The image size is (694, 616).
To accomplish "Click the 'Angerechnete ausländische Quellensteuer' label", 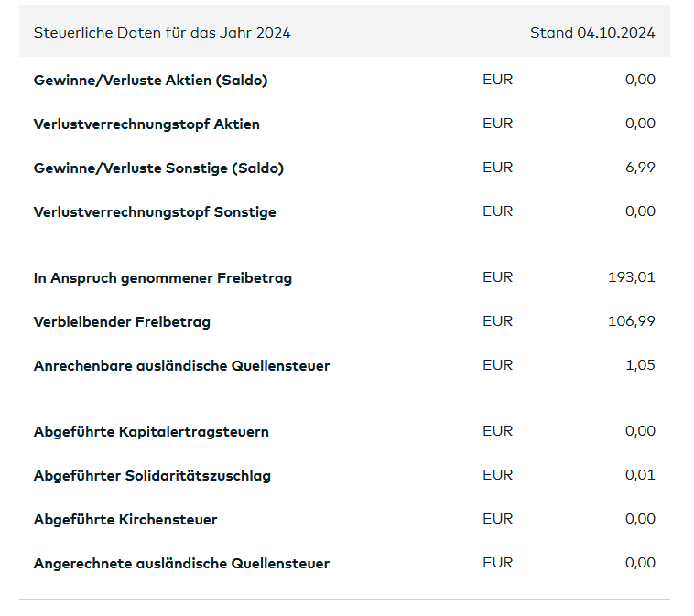I will (x=181, y=563).
